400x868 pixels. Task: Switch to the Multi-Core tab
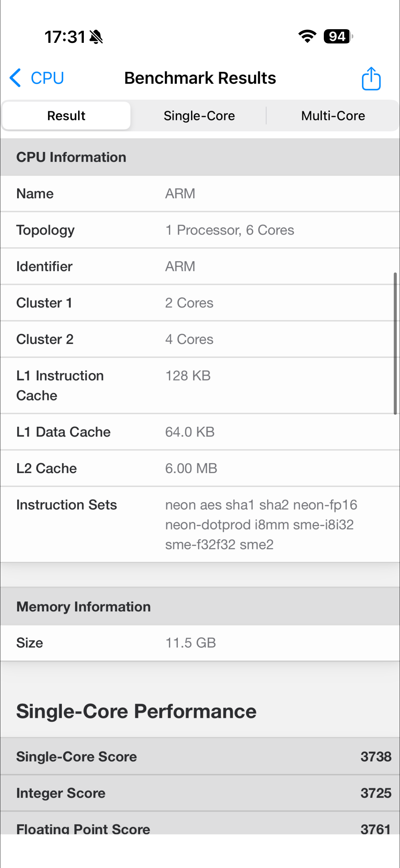click(x=333, y=115)
